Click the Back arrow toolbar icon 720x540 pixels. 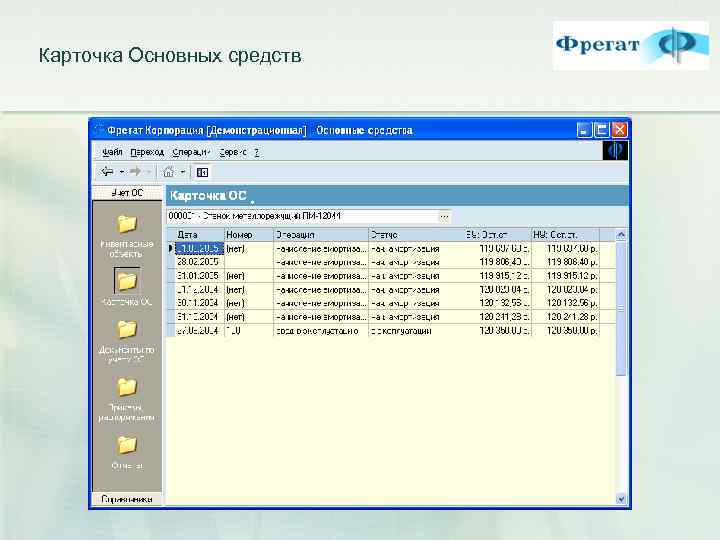point(107,172)
